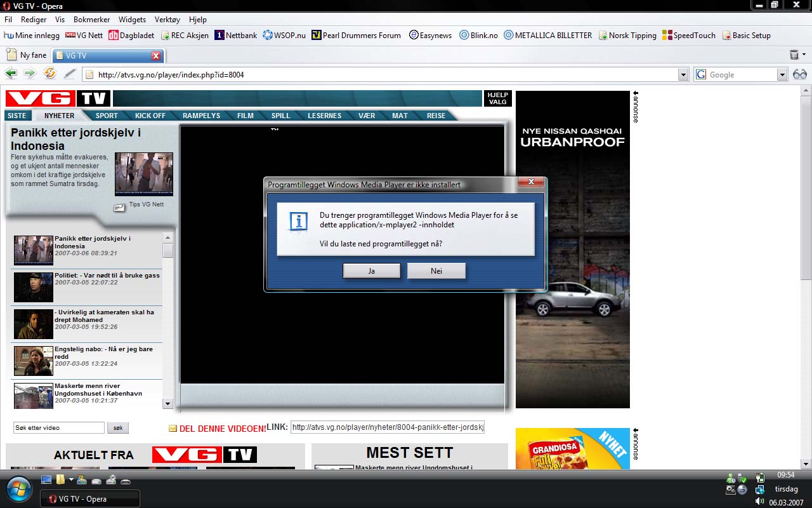The height and width of the screenshot is (508, 812).
Task: Open the Windows Start orb
Action: pyautogui.click(x=19, y=490)
